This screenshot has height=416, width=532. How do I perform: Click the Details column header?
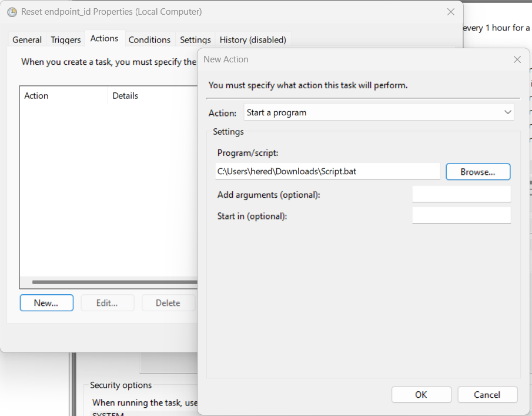(150, 96)
